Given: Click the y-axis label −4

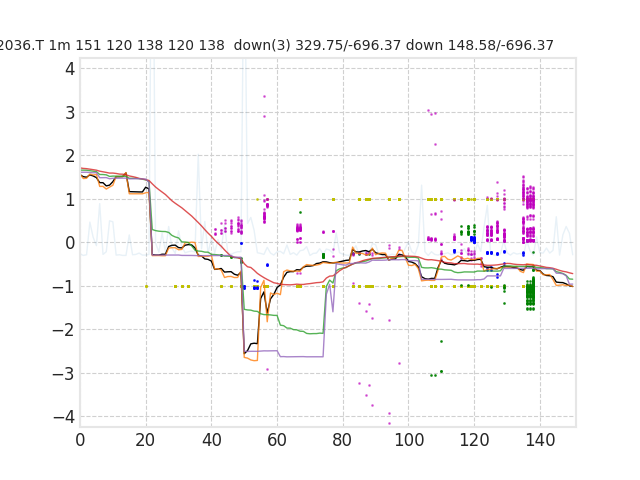Looking at the screenshot, I should coord(64,417).
